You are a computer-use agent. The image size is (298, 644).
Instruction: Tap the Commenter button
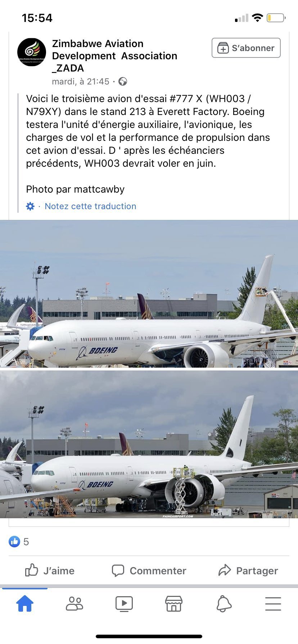point(149,571)
